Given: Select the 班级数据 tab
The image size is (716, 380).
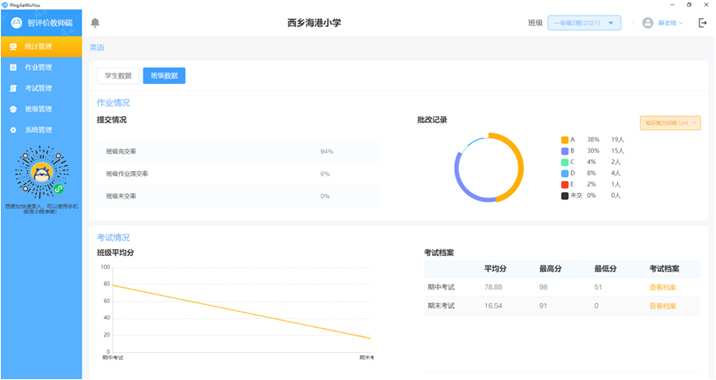Looking at the screenshot, I should coord(164,76).
